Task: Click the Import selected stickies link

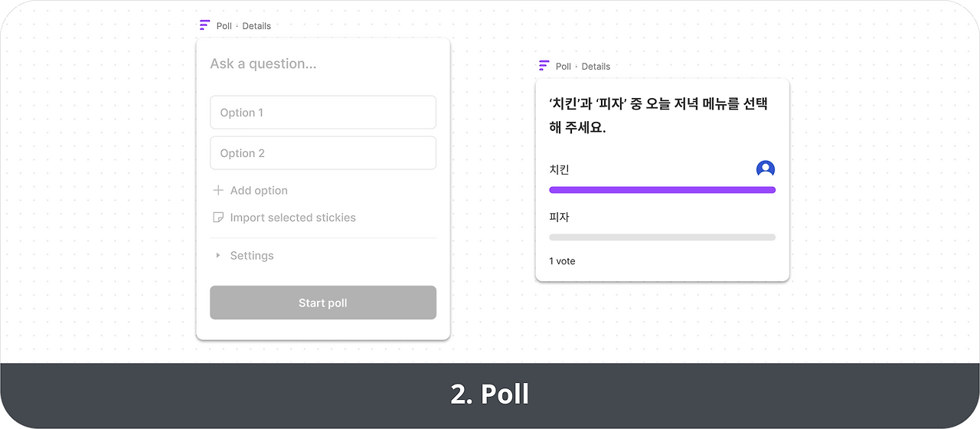Action: pyautogui.click(x=292, y=218)
